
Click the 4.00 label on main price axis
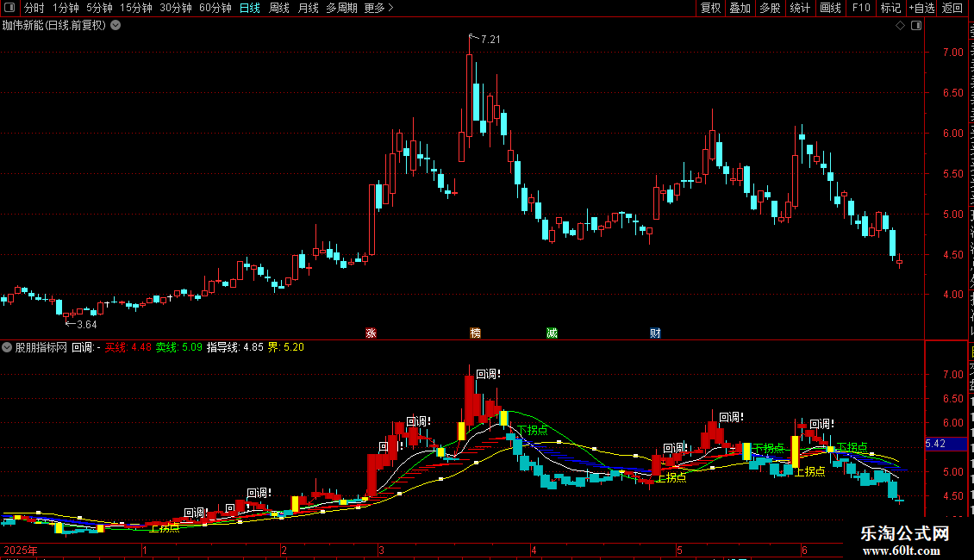(952, 295)
